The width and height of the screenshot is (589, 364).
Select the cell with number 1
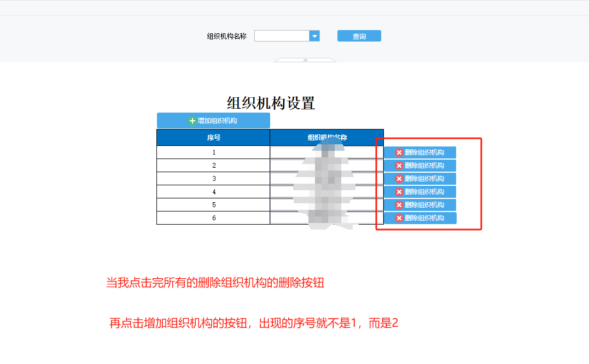(x=213, y=152)
